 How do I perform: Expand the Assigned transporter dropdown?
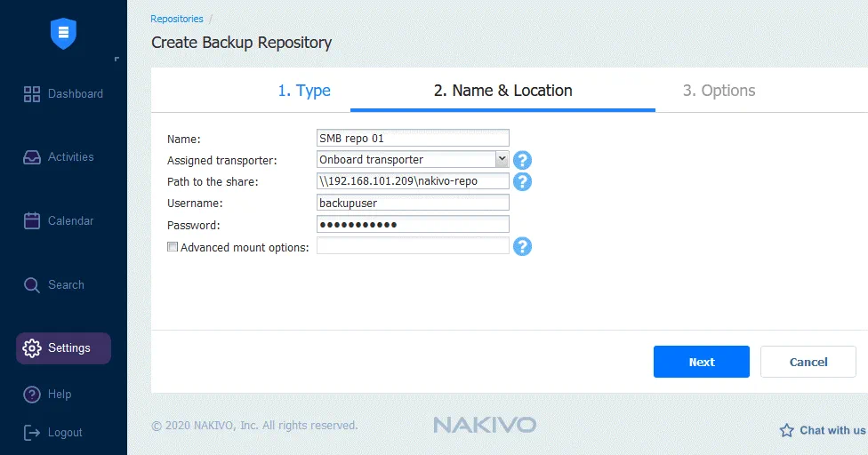tap(502, 159)
